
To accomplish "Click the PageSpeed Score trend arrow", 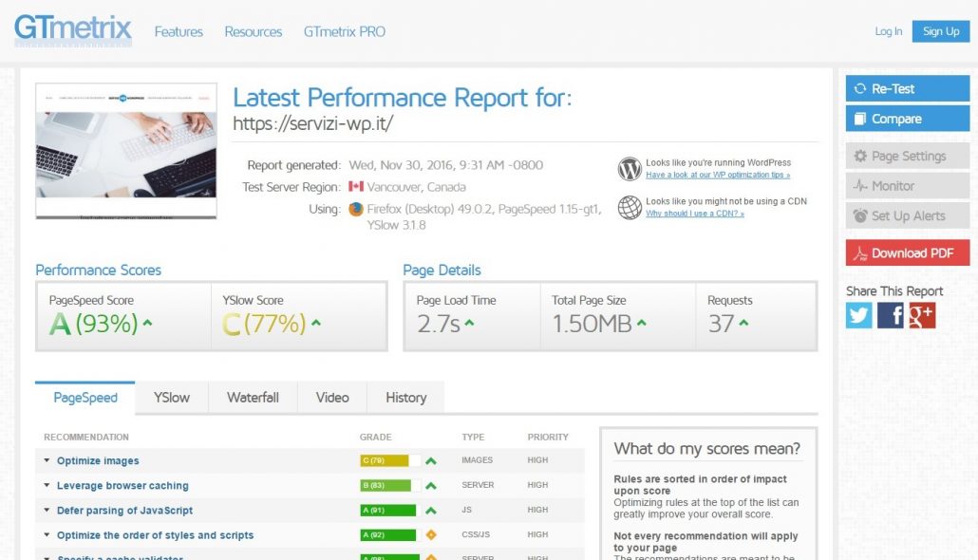I will [x=148, y=323].
